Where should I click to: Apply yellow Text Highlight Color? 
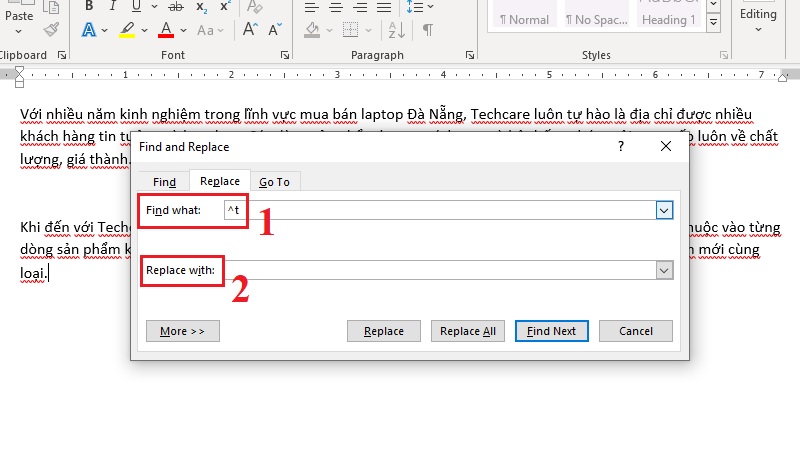pos(127,30)
